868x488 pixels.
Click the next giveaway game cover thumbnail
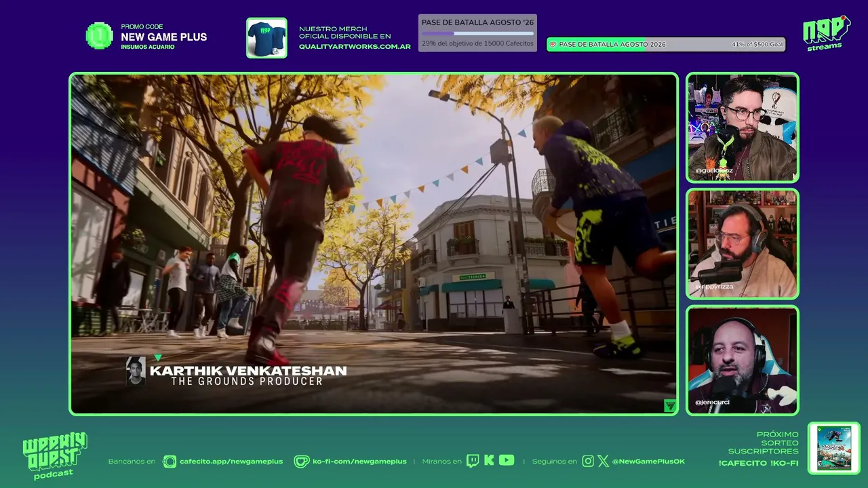tap(834, 448)
